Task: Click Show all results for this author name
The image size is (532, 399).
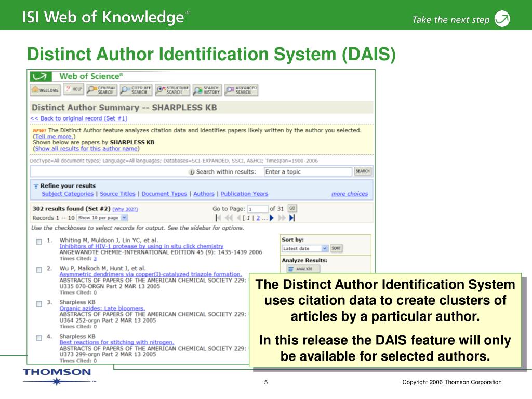Action: coord(86,149)
